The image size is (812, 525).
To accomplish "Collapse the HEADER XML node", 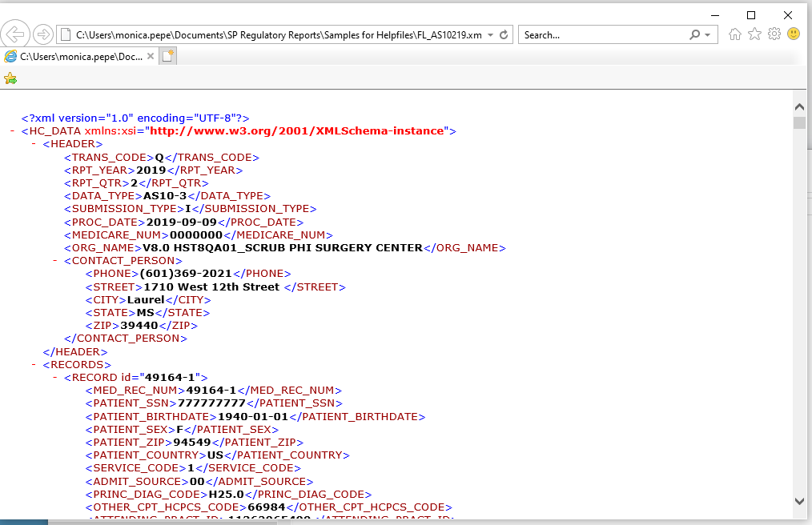I will tap(34, 144).
